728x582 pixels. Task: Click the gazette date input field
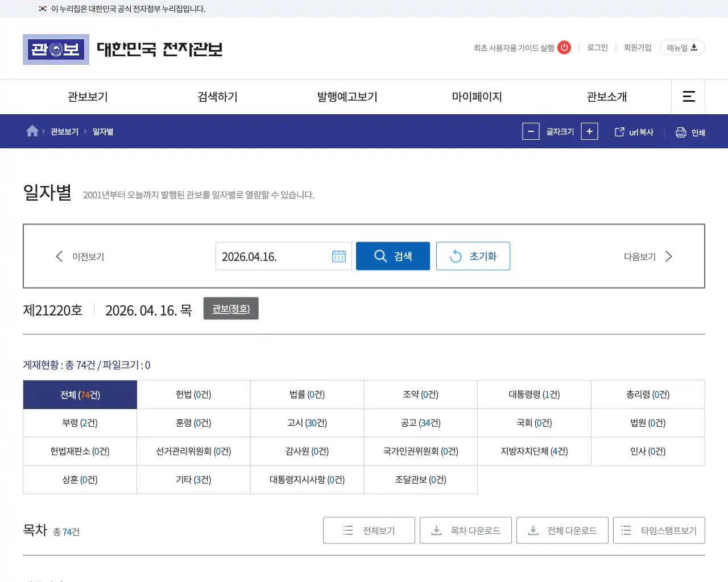[x=273, y=256]
